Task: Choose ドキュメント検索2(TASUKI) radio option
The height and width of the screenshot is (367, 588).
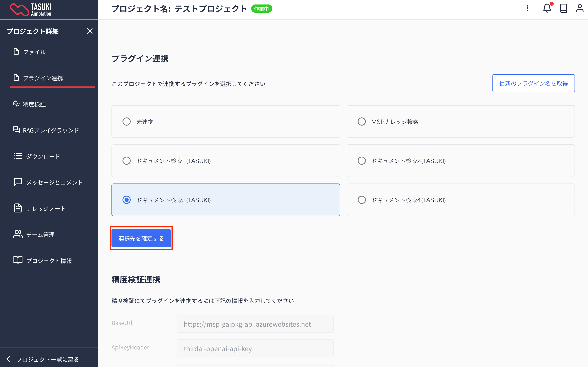Action: (362, 161)
